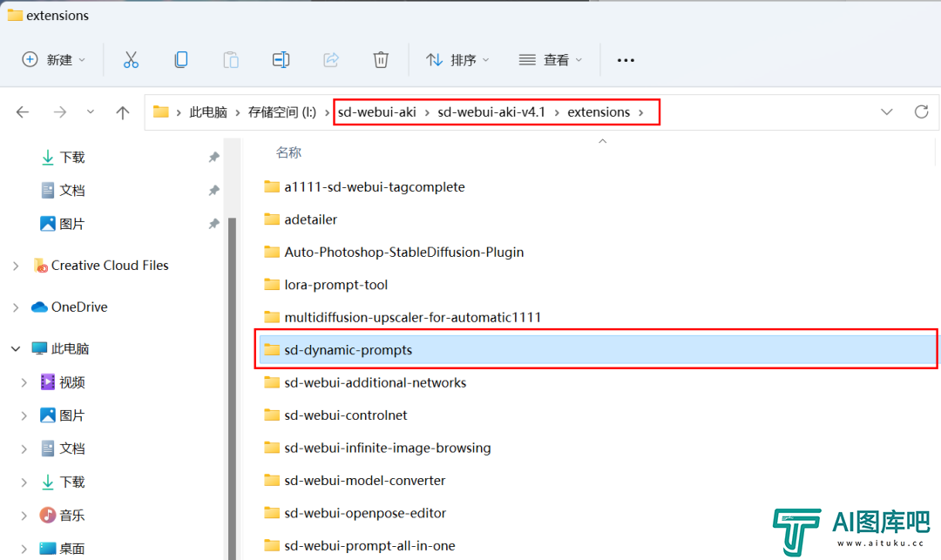Click the Cut scissors icon
The height and width of the screenshot is (560, 941).
(x=131, y=60)
